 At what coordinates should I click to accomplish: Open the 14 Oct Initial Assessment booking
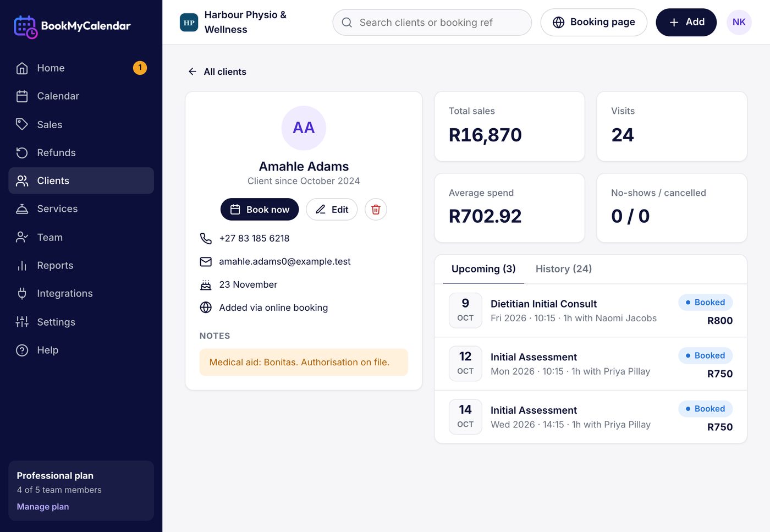click(591, 417)
